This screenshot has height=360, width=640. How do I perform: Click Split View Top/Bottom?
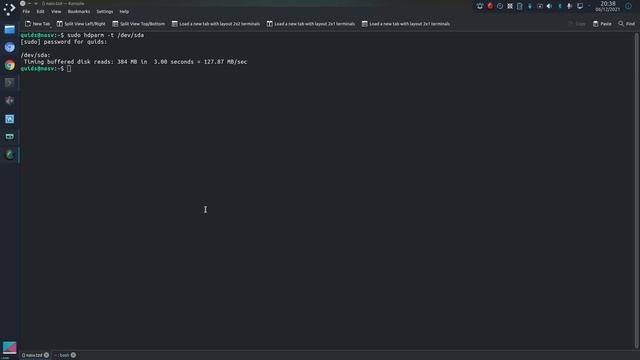139,24
